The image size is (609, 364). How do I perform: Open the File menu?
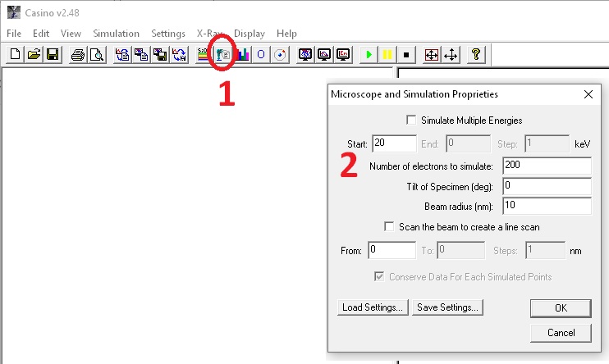pyautogui.click(x=14, y=34)
